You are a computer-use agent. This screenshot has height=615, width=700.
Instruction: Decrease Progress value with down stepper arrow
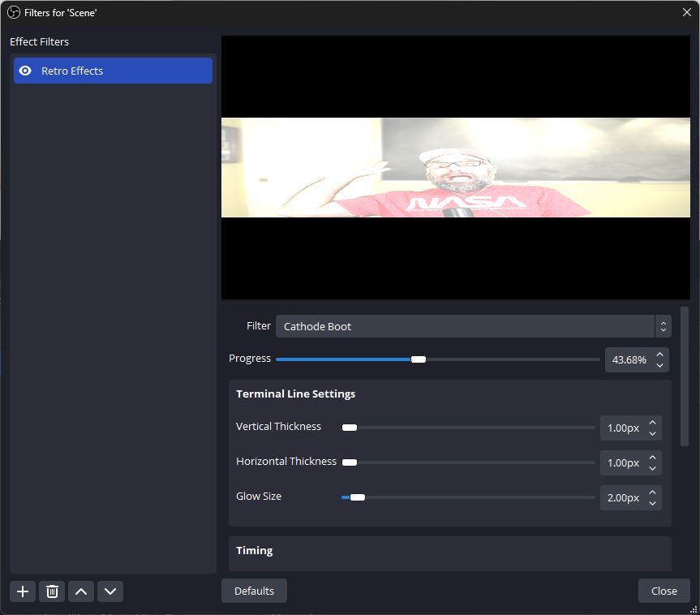[x=659, y=365]
